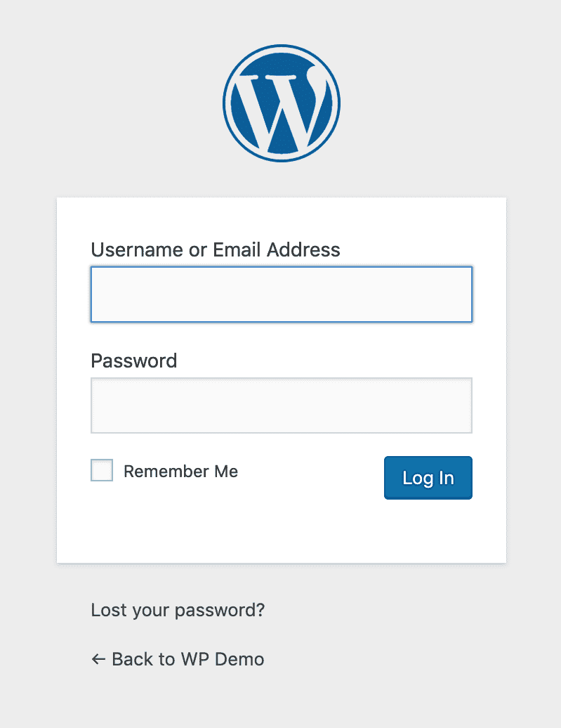Viewport: 561px width, 728px height.
Task: Click inside the Password input box
Action: coord(280,405)
